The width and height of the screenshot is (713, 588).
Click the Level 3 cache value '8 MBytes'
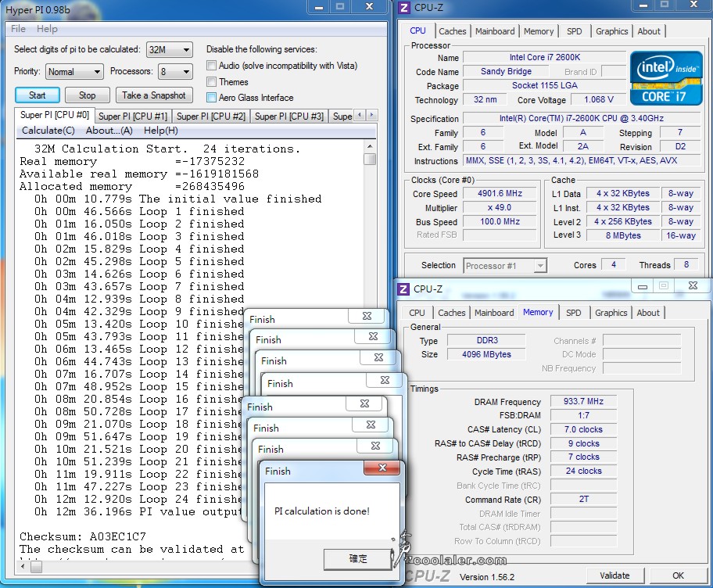(623, 235)
